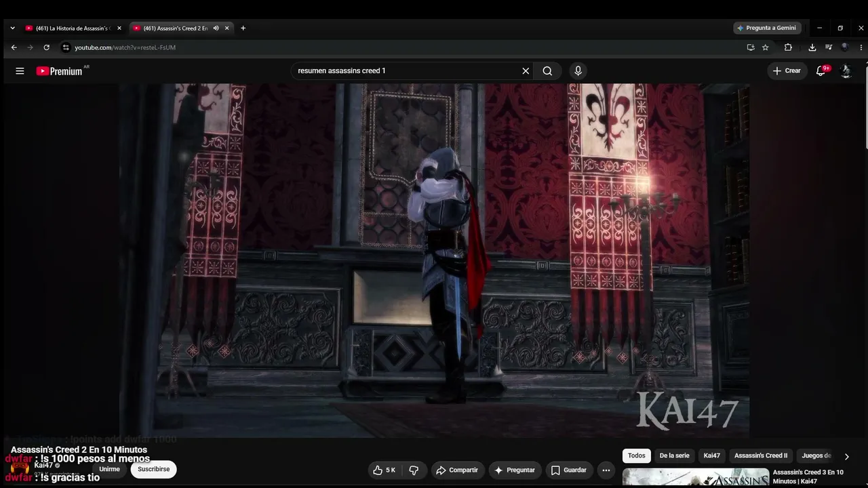Select the video title Assassin's Creed 2 En 10 Minutos

(x=79, y=449)
